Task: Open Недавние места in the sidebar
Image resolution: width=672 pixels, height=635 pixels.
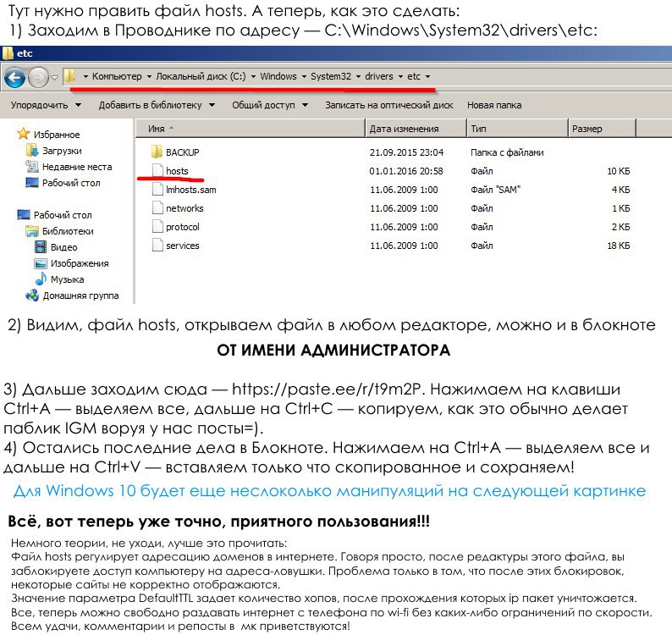Action: coord(33,167)
